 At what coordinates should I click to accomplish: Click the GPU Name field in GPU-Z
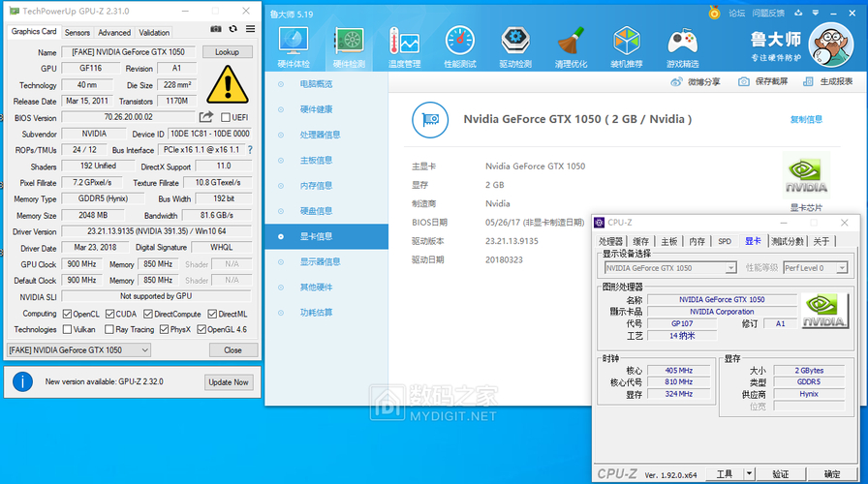pos(128,52)
